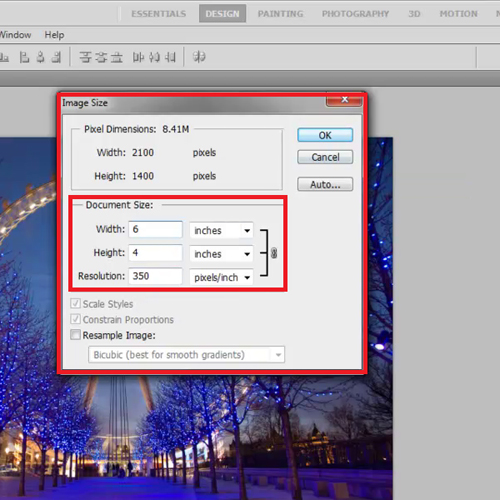Screen dimensions: 500x500
Task: Select Distribute top edges icon
Action: tap(85, 57)
